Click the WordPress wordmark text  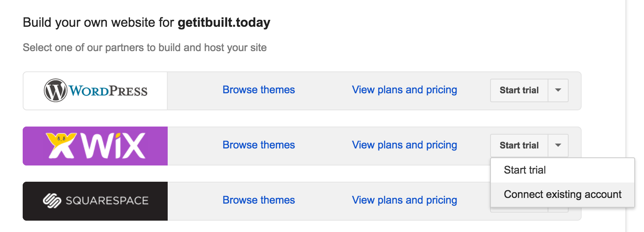point(108,91)
